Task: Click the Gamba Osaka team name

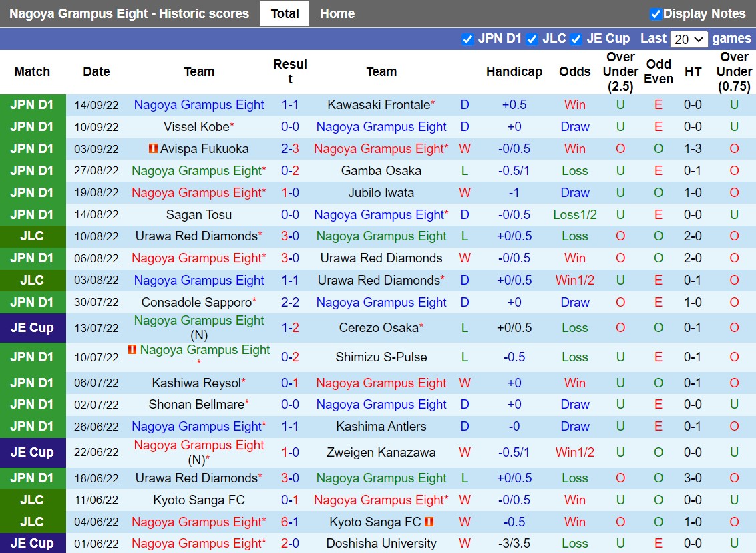Action: tap(381, 170)
